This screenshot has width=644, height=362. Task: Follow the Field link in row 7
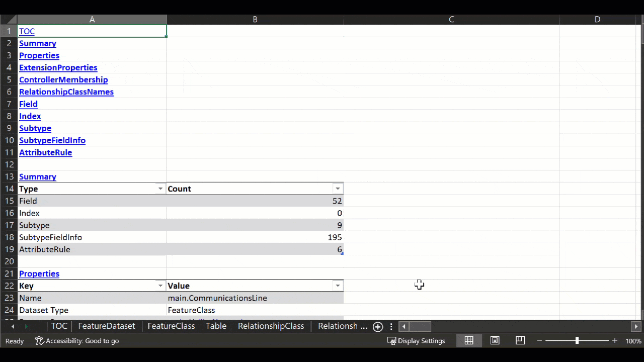click(x=28, y=104)
